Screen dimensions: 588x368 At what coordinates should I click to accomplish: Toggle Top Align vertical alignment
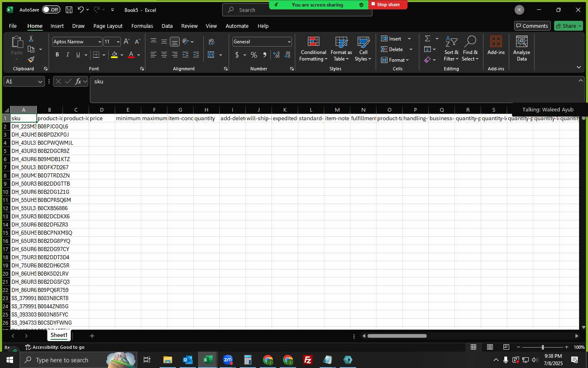[x=154, y=42]
